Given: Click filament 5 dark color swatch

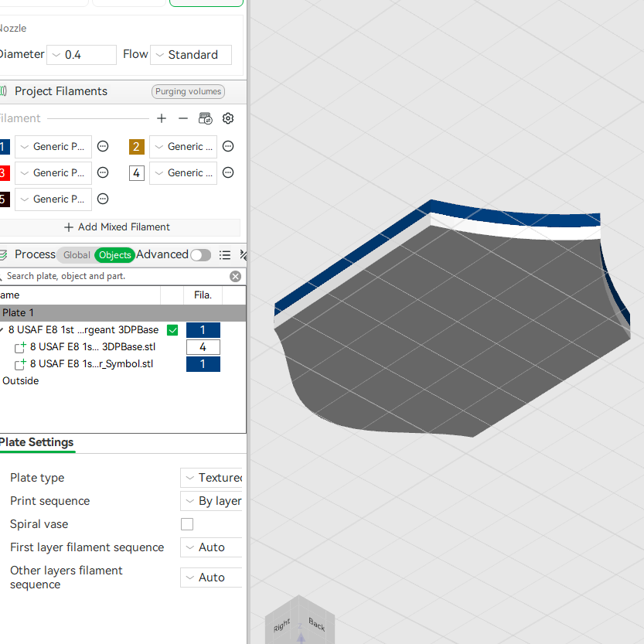Looking at the screenshot, I should point(5,199).
